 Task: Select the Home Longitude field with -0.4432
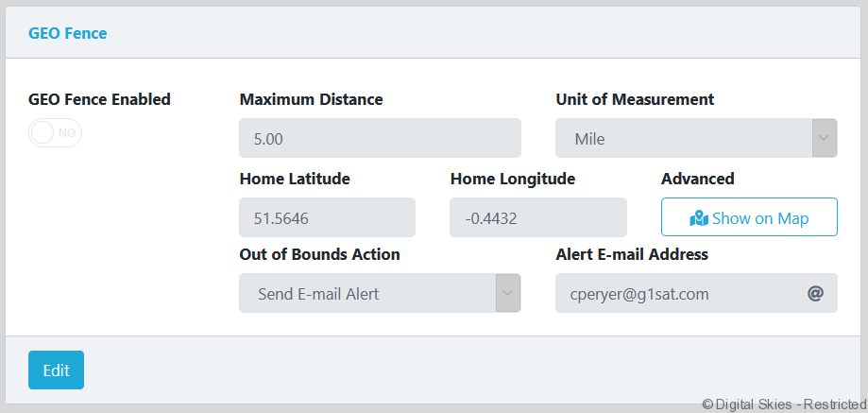[537, 217]
